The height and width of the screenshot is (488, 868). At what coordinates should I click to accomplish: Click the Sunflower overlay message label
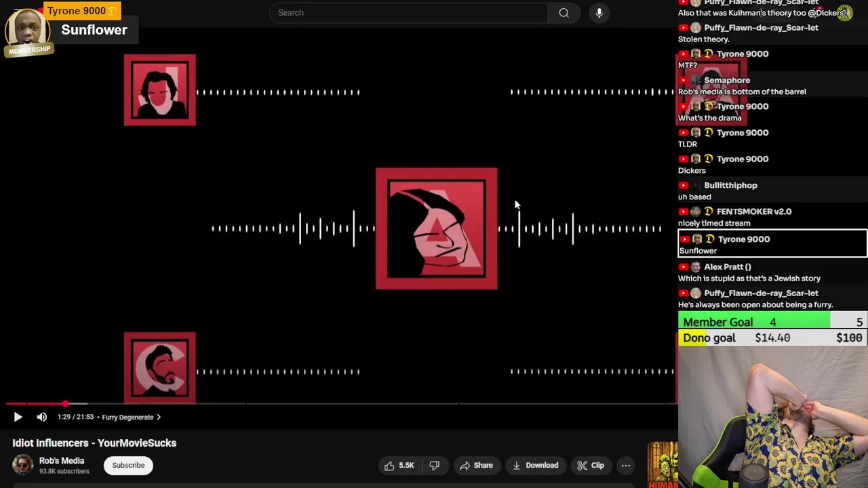point(94,30)
